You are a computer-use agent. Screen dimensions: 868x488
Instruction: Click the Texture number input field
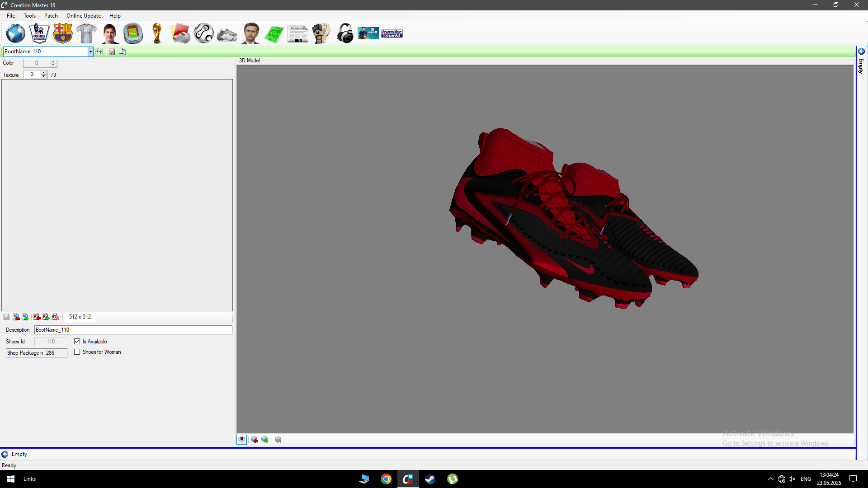click(x=32, y=74)
